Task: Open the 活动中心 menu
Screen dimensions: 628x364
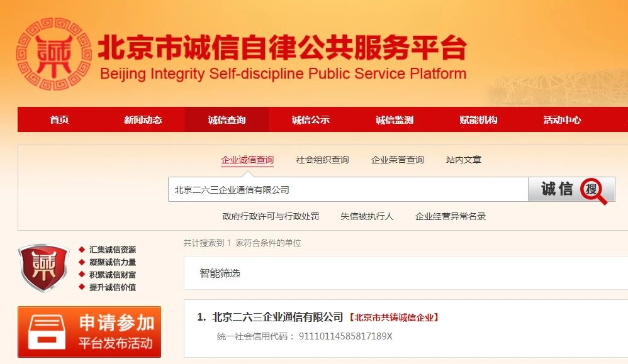Action: [562, 120]
